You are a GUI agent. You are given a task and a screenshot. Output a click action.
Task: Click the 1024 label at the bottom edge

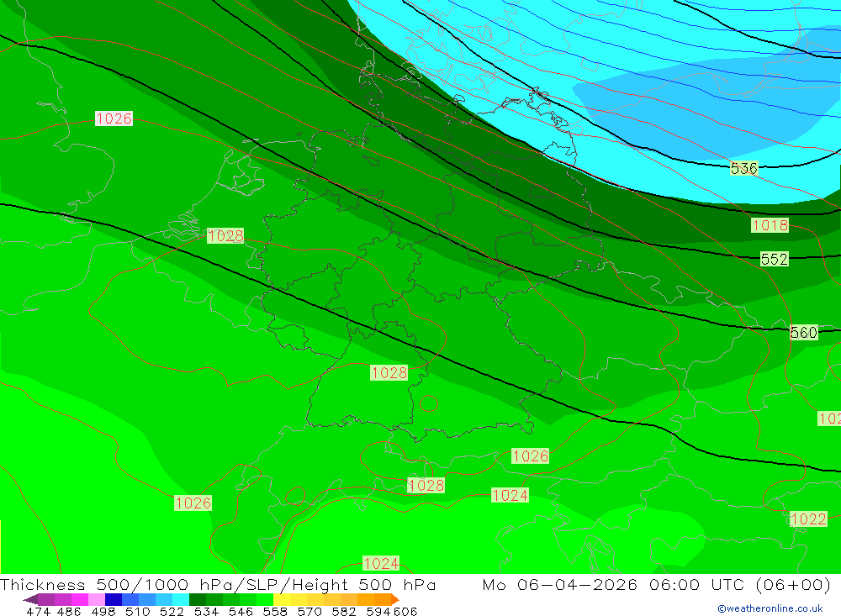381,563
